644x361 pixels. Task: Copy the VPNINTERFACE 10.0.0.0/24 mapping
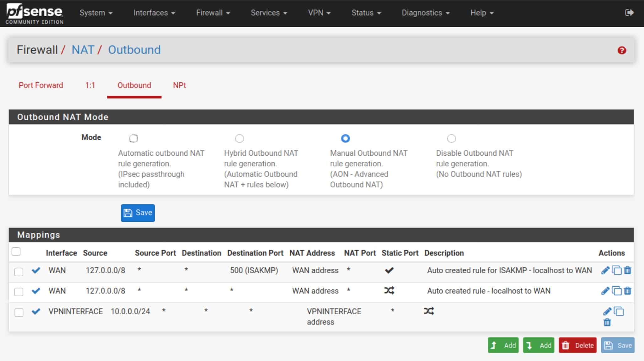619,311
